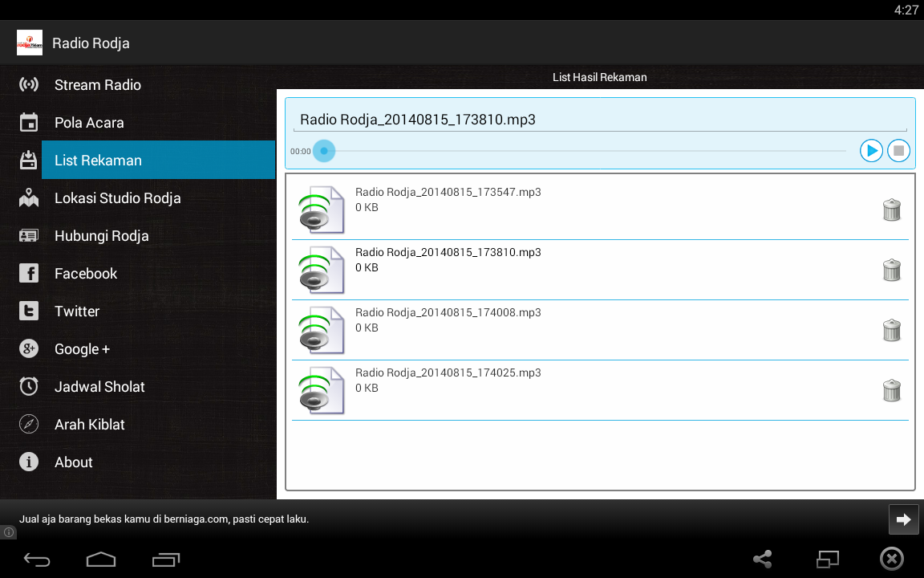This screenshot has width=924, height=578.
Task: Tap the share icon in bottom bar
Action: pos(763,559)
